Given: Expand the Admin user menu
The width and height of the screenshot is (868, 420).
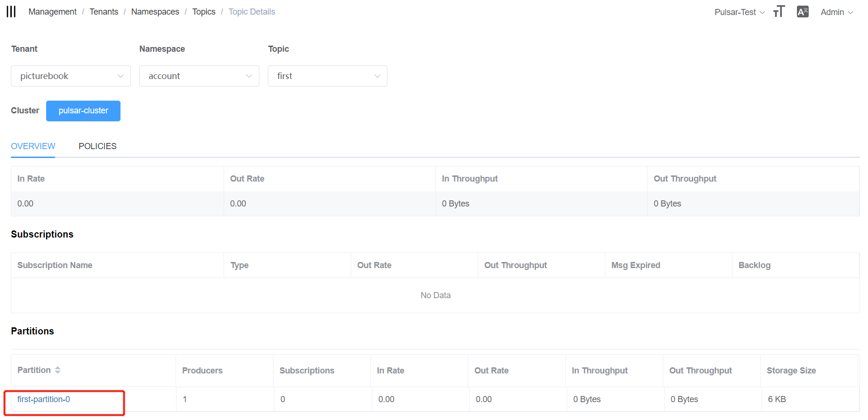Looking at the screenshot, I should [x=837, y=12].
